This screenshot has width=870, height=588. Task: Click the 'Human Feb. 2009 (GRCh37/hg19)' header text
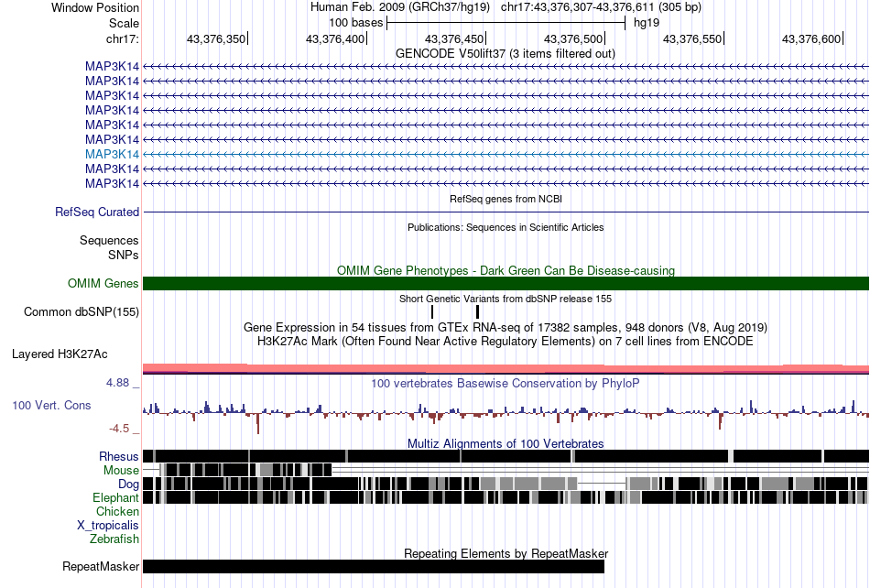tap(400, 7)
